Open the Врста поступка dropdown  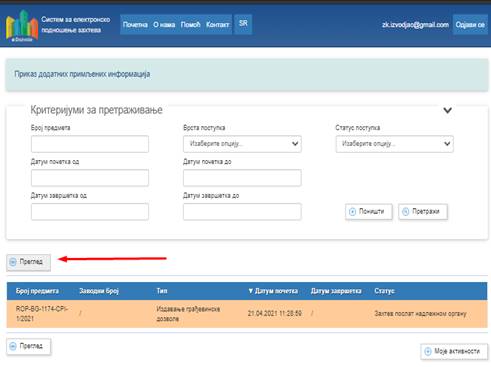(x=242, y=144)
